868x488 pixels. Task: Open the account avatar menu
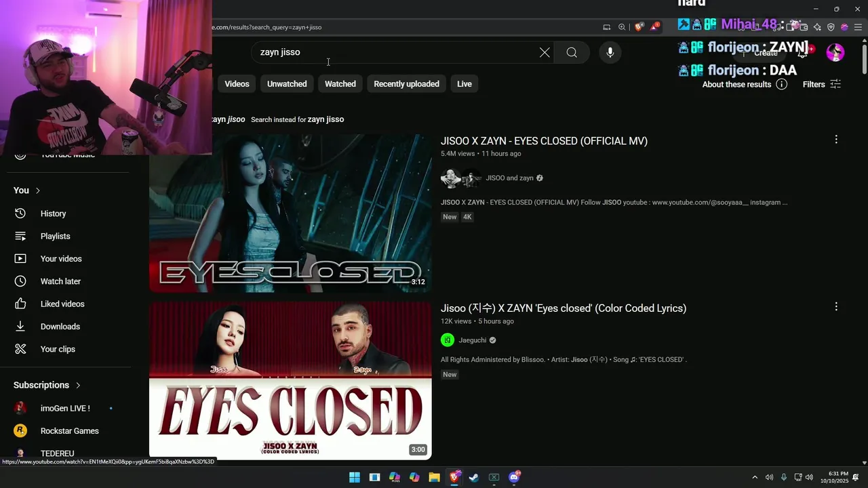coord(835,52)
